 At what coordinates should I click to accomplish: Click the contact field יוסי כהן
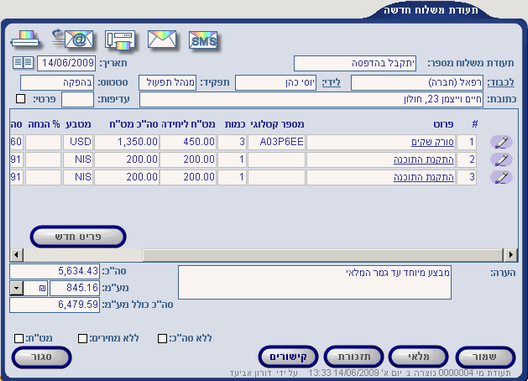pos(276,83)
